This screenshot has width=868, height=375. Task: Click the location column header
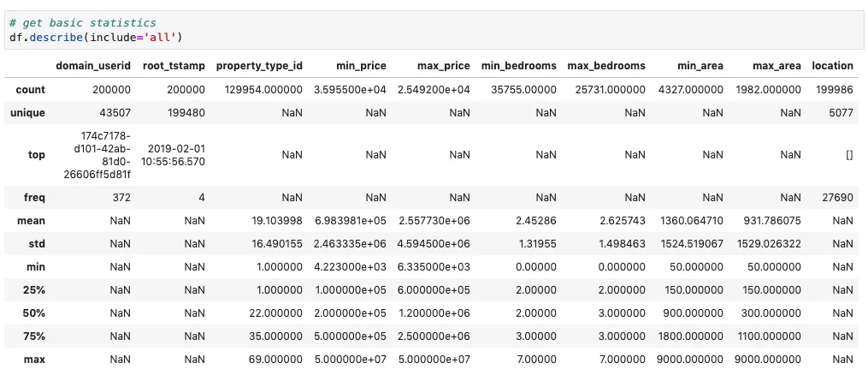click(832, 66)
